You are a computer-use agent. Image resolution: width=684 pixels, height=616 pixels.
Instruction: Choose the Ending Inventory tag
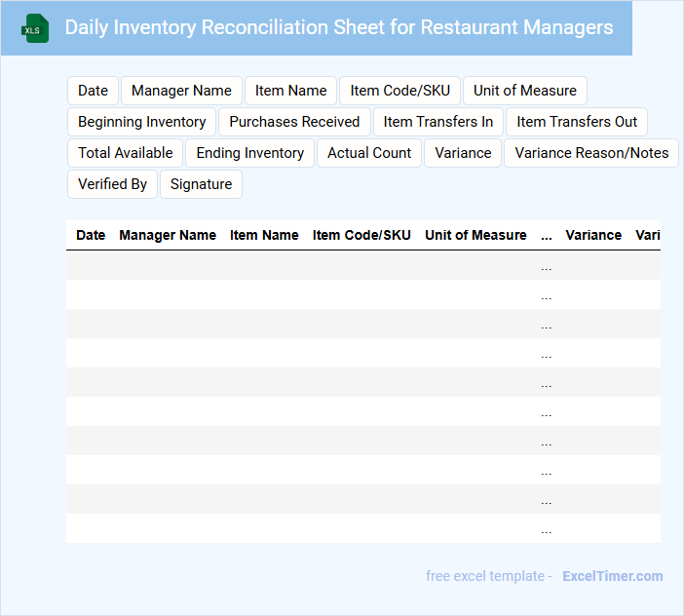click(250, 153)
